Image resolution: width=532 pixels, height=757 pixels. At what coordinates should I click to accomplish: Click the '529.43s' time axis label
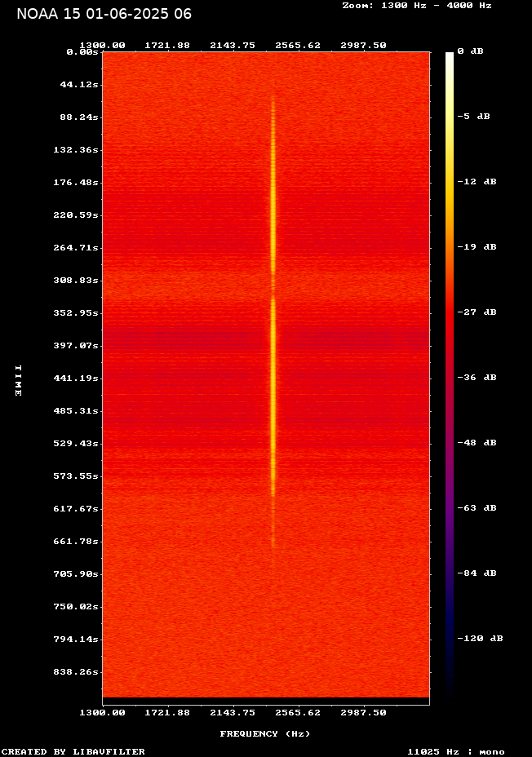76,443
